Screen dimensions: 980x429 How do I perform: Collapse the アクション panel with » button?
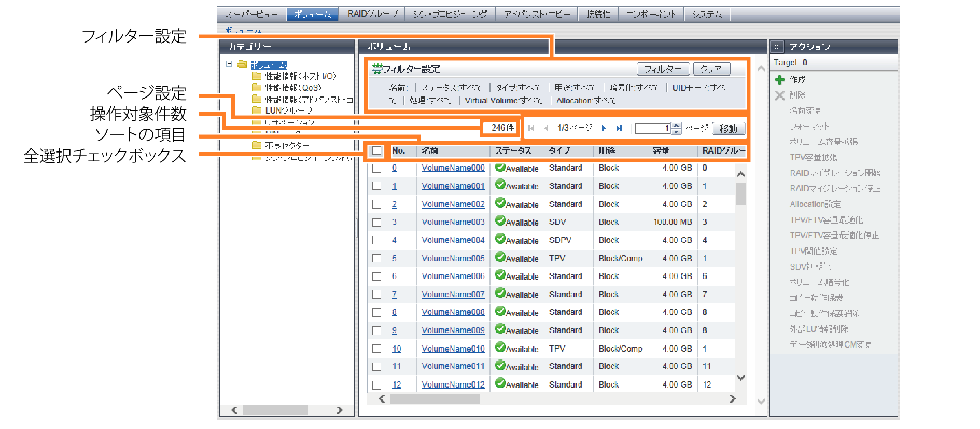click(776, 47)
